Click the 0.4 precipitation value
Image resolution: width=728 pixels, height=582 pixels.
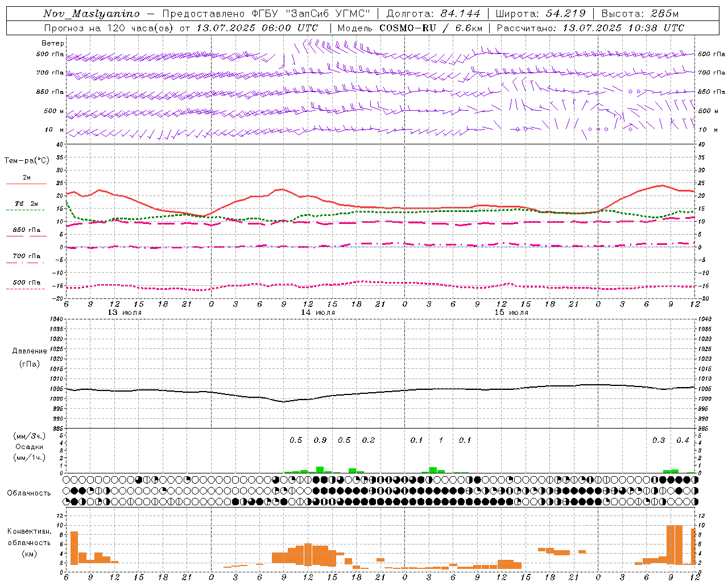(x=682, y=440)
